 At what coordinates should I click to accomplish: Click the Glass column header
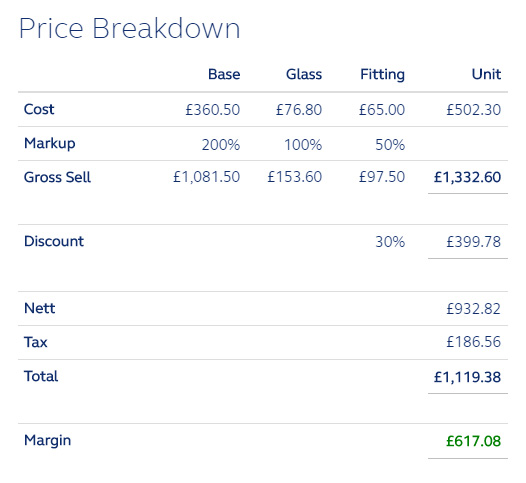[304, 74]
